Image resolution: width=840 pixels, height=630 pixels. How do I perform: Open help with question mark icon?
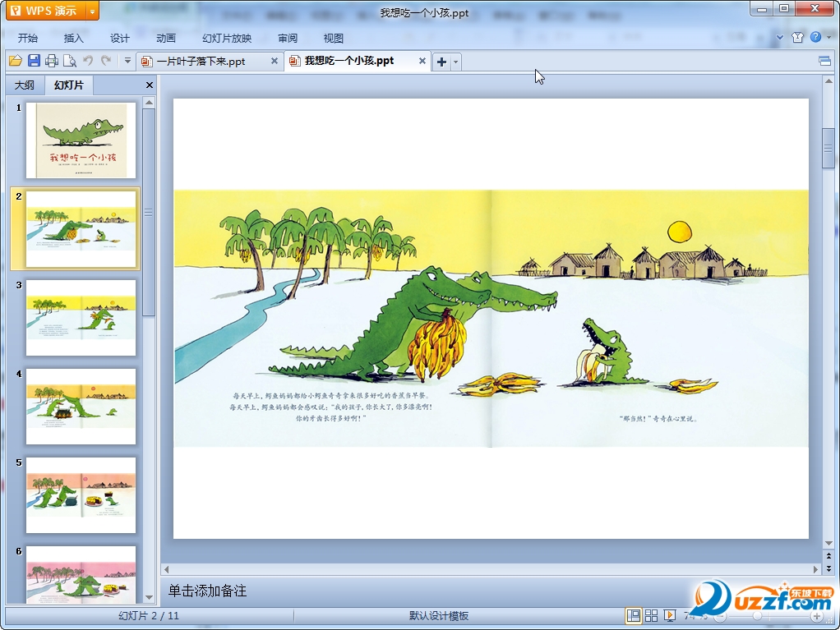coord(815,37)
